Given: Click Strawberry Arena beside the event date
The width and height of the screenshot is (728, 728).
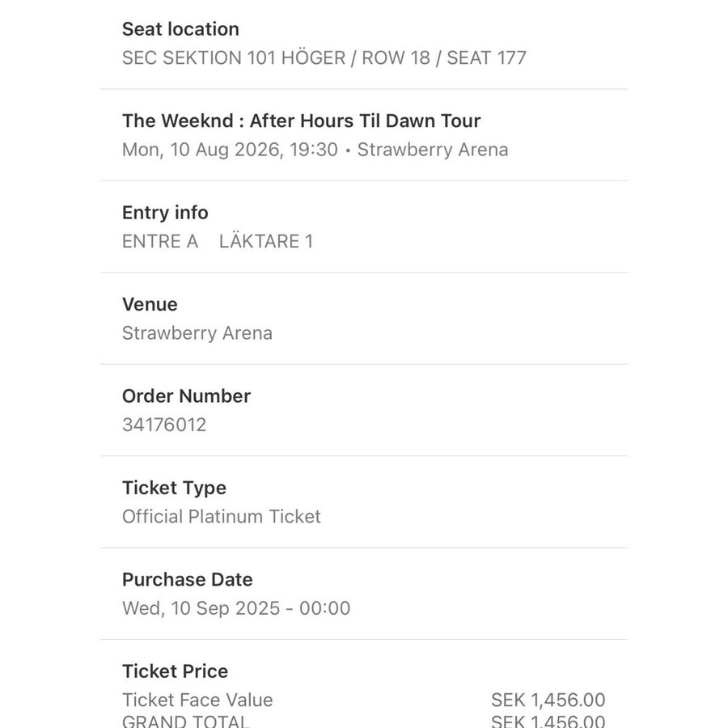Looking at the screenshot, I should point(433,150).
